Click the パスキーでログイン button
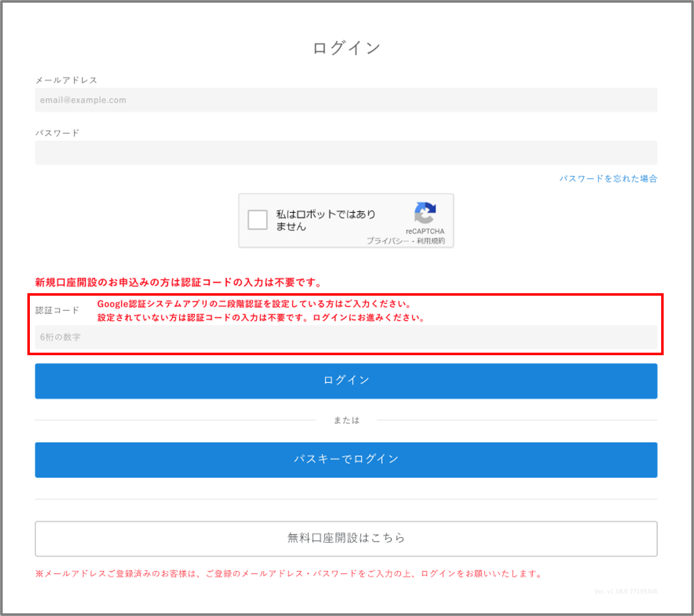 [346, 460]
